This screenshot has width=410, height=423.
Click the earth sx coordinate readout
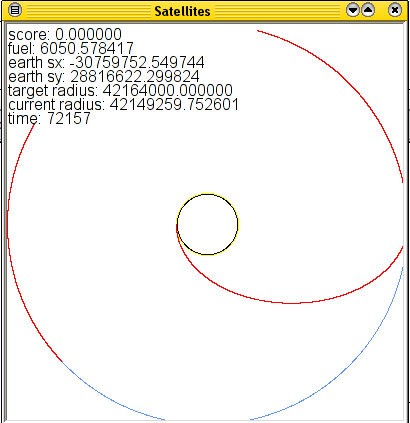tap(106, 62)
